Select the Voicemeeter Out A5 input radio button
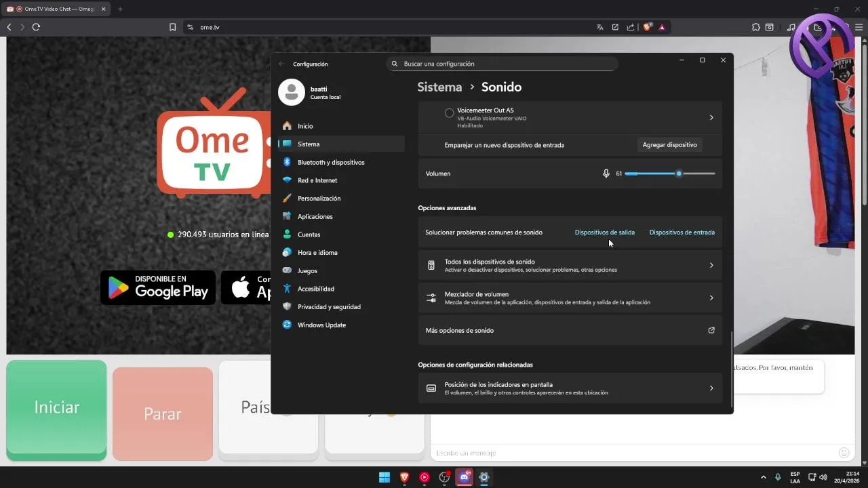 449,113
